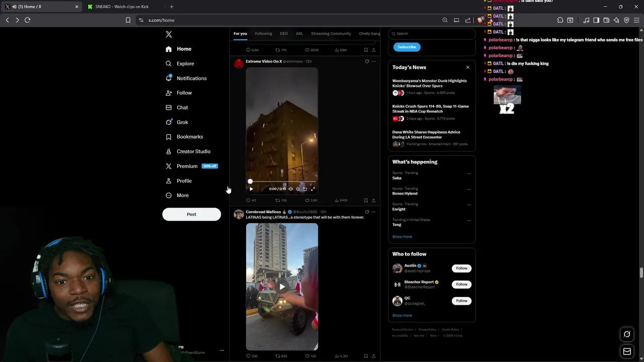Screen dimensions: 644x362
Task: Play the Cornbread Mafioso video
Action: [282, 287]
